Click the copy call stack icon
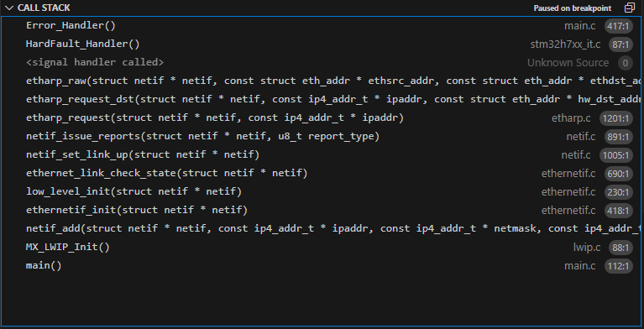Image resolution: width=644 pixels, height=329 pixels. 629,8
